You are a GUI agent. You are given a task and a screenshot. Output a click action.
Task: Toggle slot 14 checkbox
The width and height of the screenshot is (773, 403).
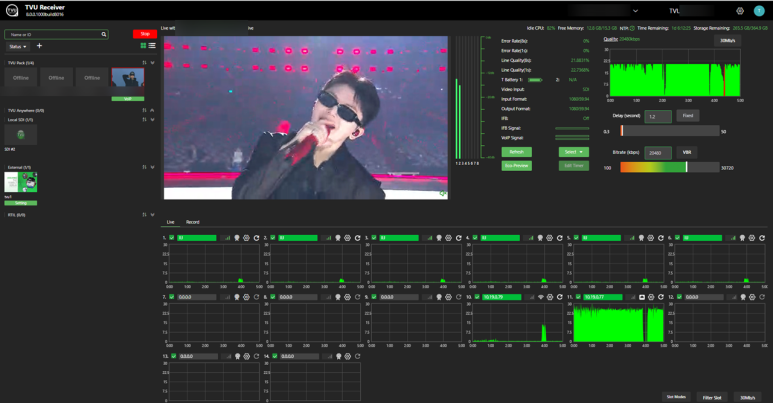pyautogui.click(x=275, y=356)
